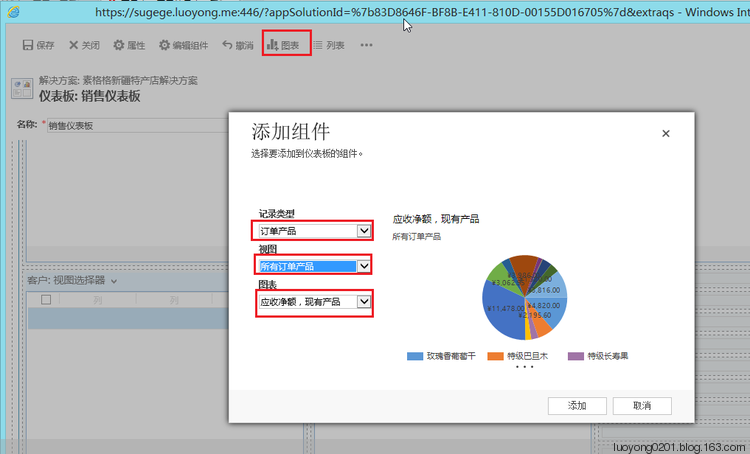
Task: Open 属性 (Properties) from toolbar
Action: [129, 45]
